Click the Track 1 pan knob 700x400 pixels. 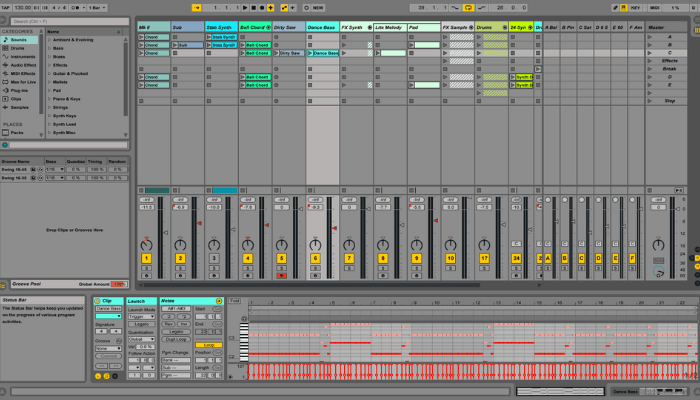tap(146, 244)
